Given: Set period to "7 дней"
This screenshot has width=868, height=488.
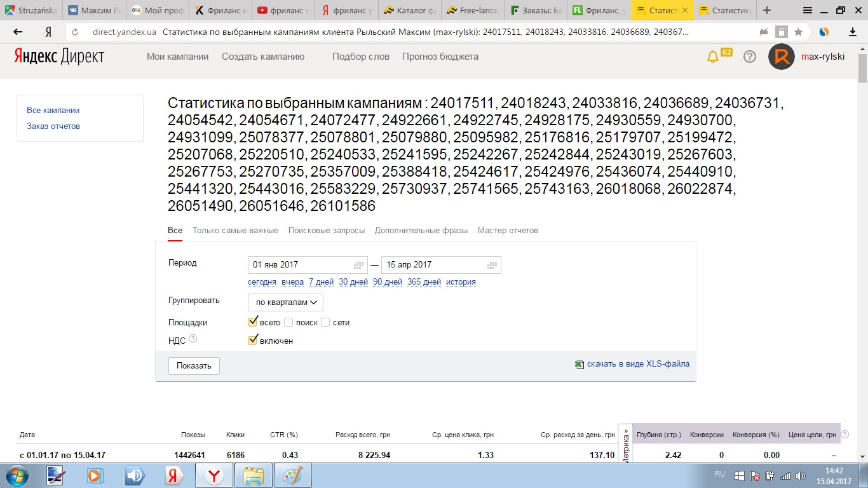Looking at the screenshot, I should (321, 282).
